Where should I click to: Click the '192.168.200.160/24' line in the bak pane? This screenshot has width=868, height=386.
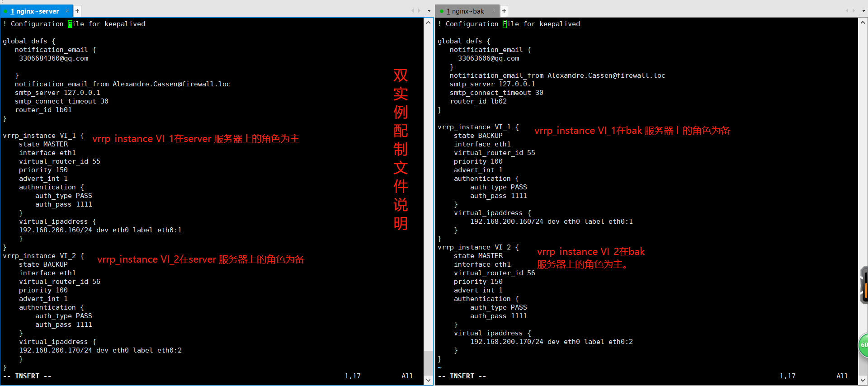[552, 221]
